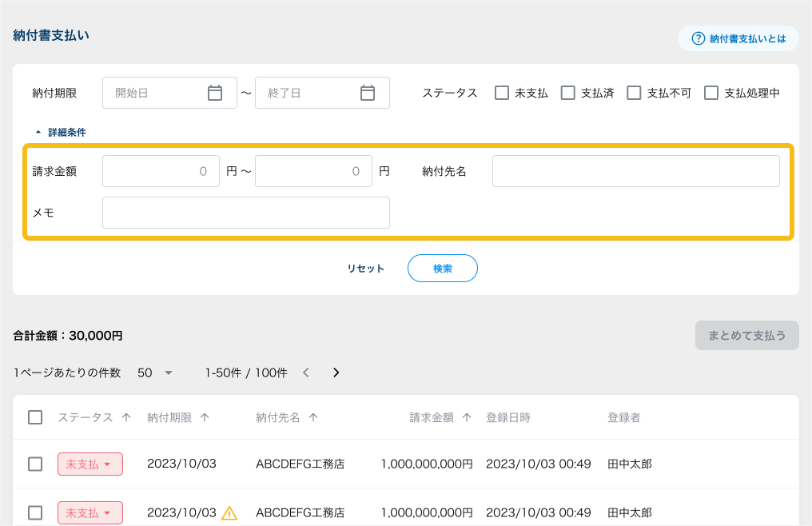Collapse the 詳細条件 section

[x=60, y=133]
